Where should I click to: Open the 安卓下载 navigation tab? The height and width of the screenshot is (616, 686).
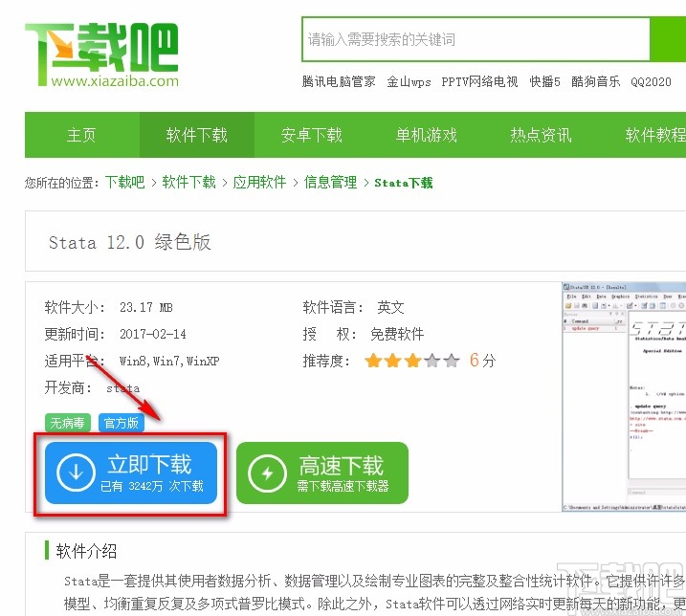point(312,135)
